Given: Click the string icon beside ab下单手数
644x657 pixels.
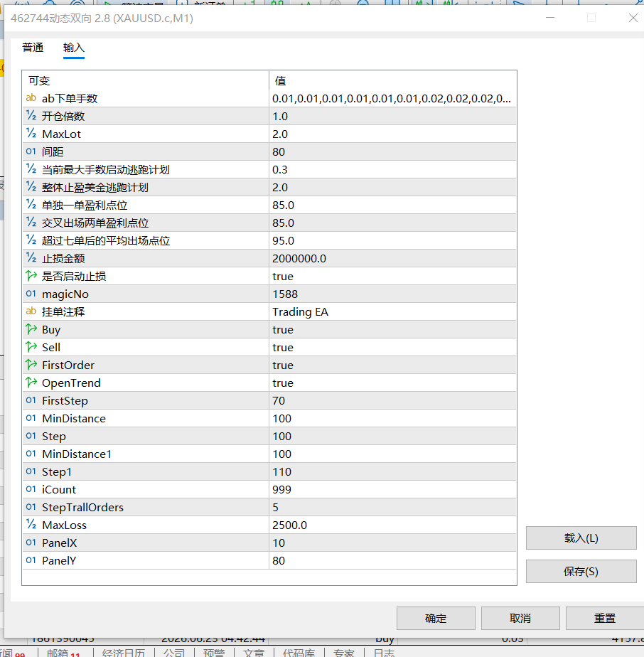Looking at the screenshot, I should [x=31, y=98].
